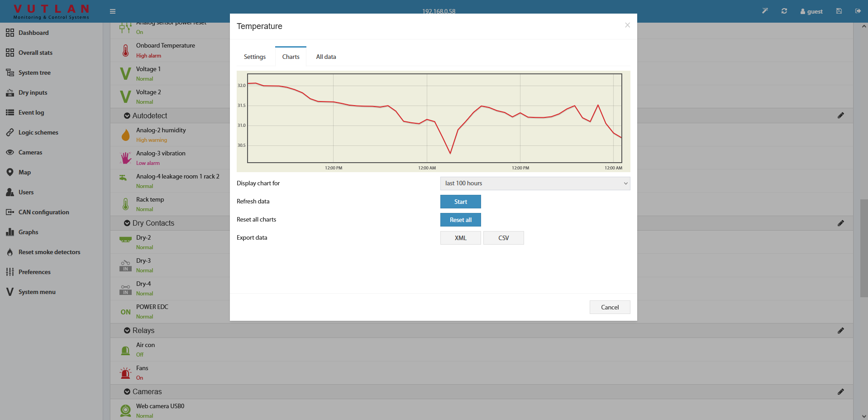This screenshot has width=868, height=420.
Task: Close the Temperature dialog with X
Action: click(627, 25)
